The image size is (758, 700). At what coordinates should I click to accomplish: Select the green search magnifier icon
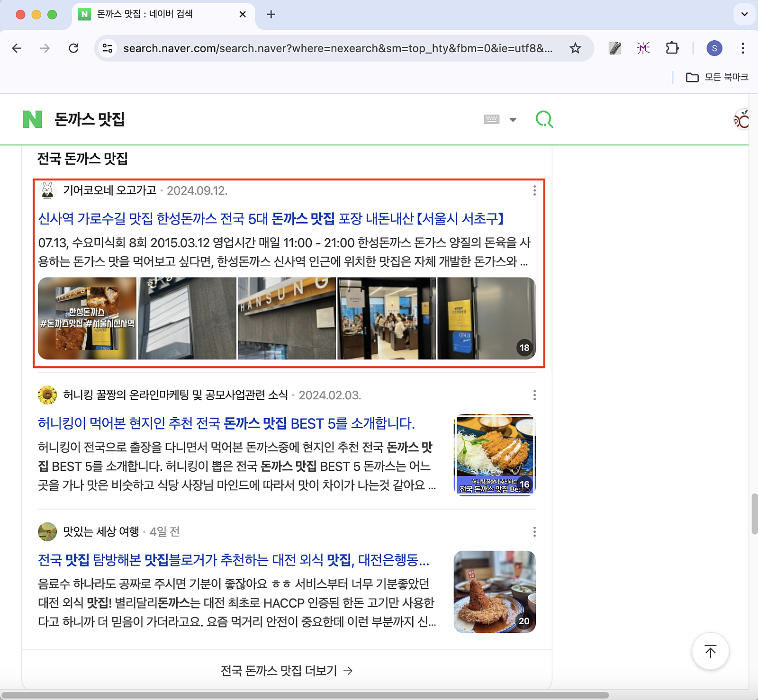tap(545, 119)
